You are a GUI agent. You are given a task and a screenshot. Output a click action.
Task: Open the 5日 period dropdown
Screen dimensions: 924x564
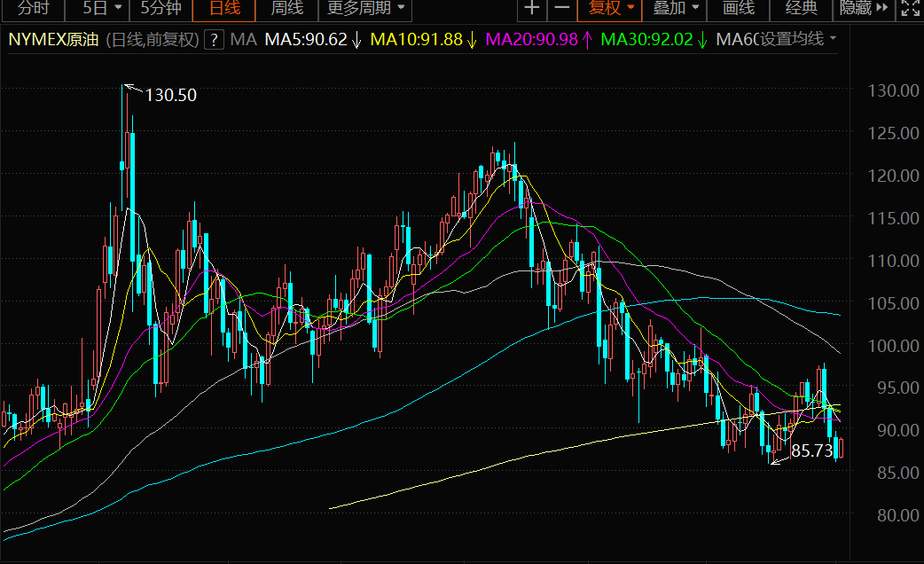pos(102,8)
